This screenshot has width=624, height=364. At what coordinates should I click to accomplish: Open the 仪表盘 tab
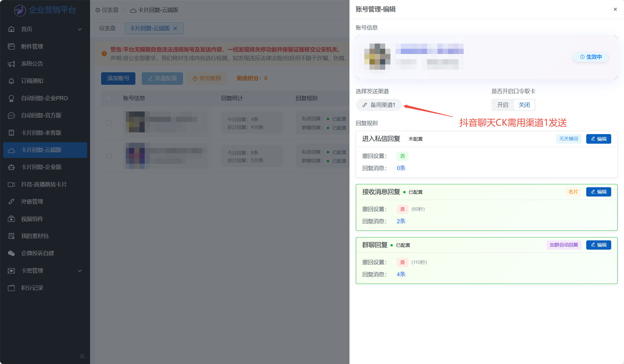tap(107, 28)
